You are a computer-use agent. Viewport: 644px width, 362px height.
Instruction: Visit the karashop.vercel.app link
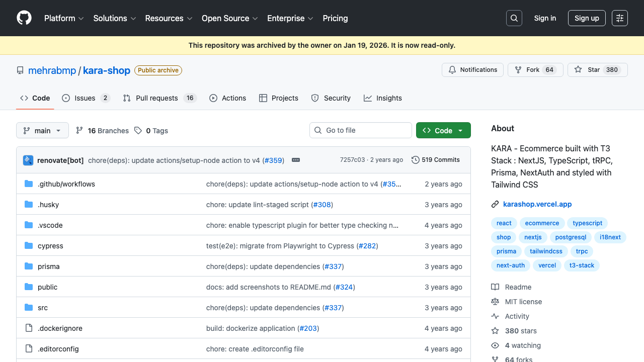point(537,204)
